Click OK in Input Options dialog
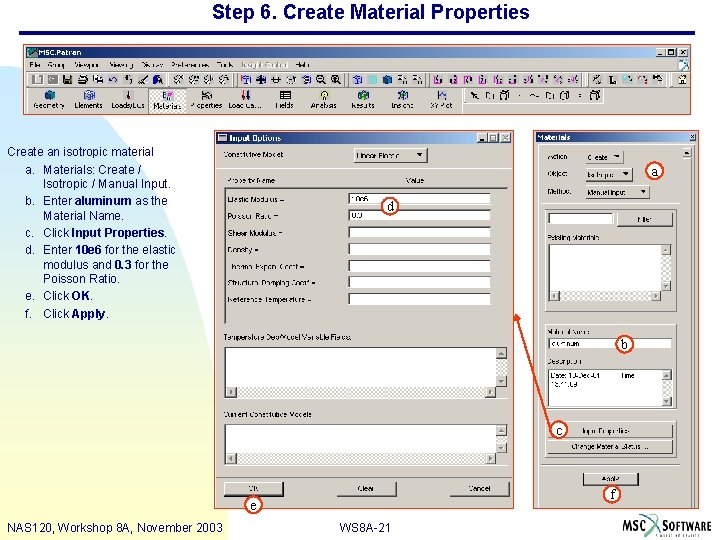 click(253, 489)
